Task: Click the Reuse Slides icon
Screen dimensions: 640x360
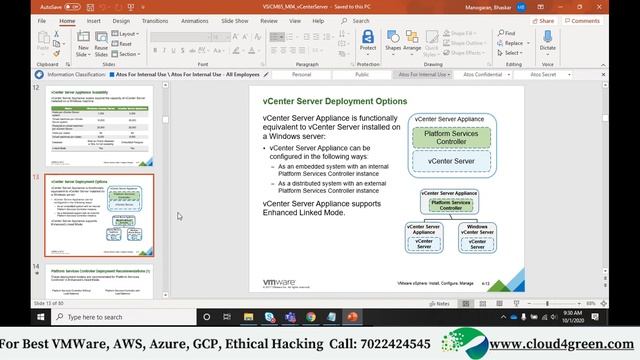Action: point(101,37)
